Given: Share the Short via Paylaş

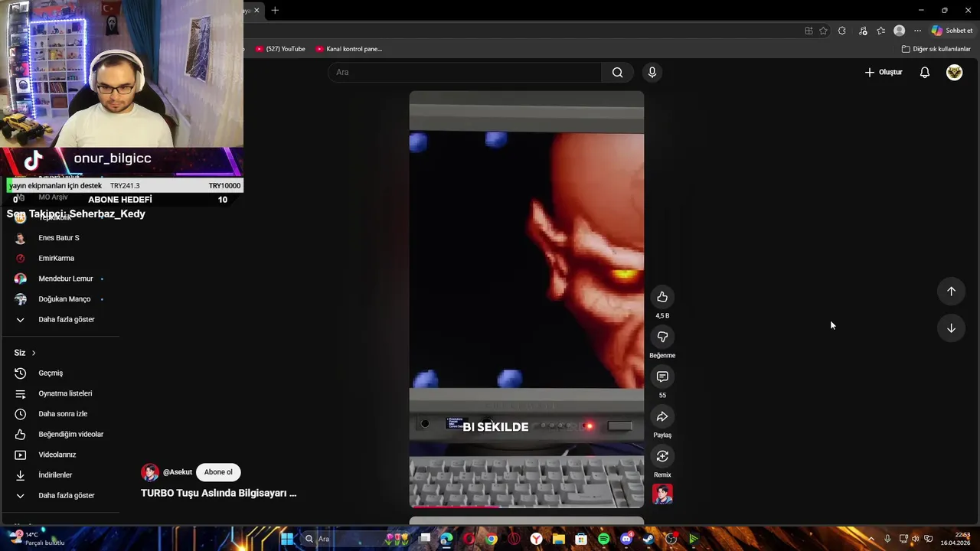Looking at the screenshot, I should pos(662,416).
